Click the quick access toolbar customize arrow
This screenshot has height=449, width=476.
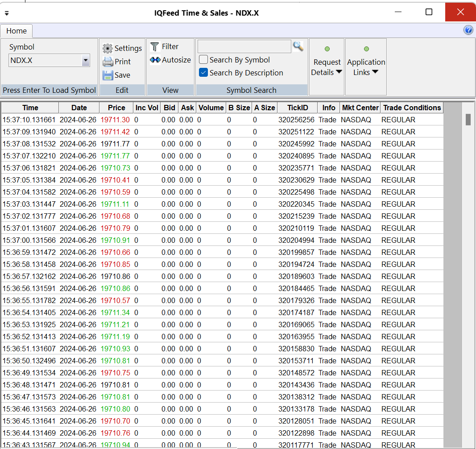point(7,13)
